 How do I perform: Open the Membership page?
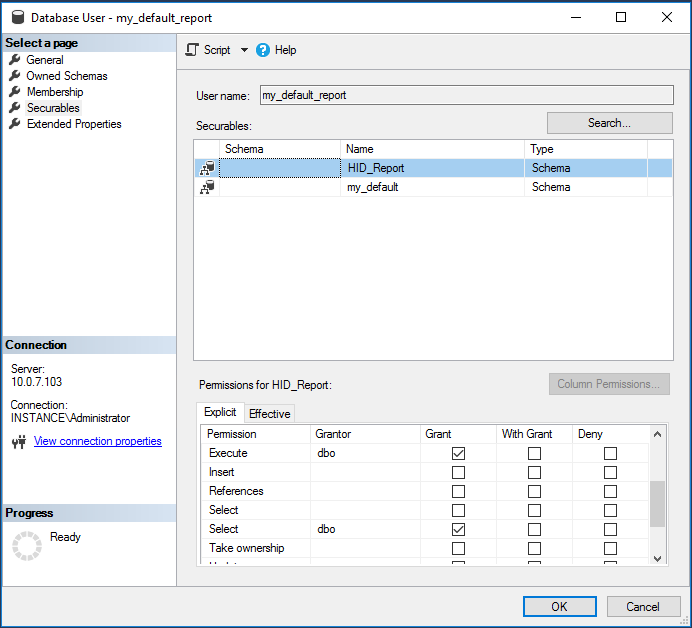pyautogui.click(x=55, y=92)
